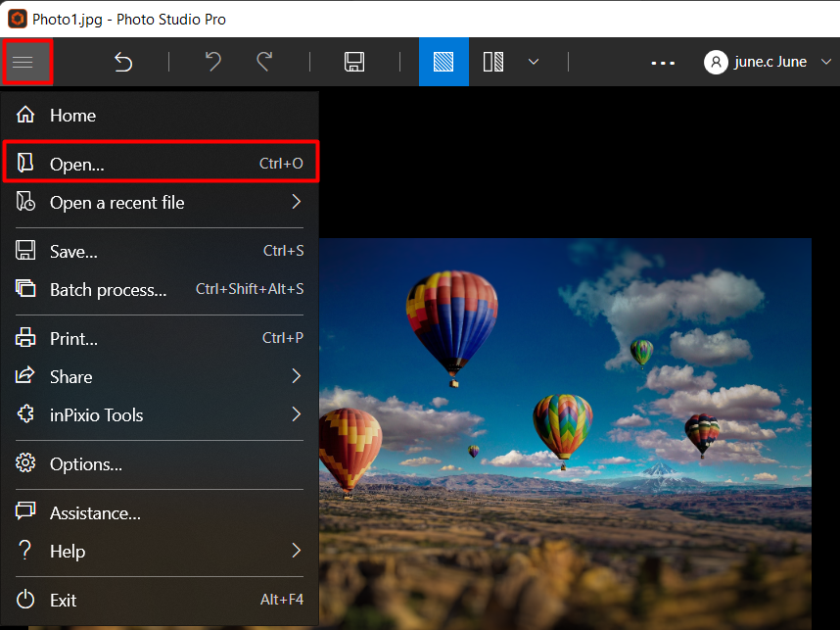
Task: Click the floppy disk save toolbar icon
Action: pos(354,62)
